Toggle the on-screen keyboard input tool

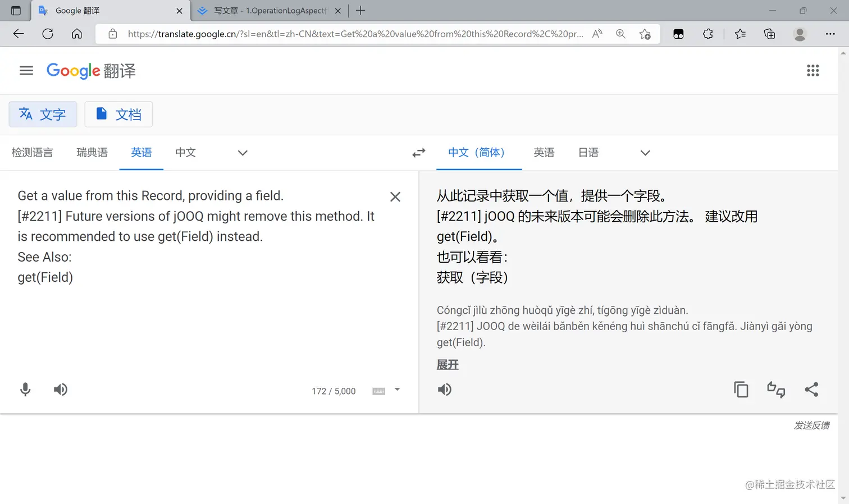pyautogui.click(x=379, y=391)
